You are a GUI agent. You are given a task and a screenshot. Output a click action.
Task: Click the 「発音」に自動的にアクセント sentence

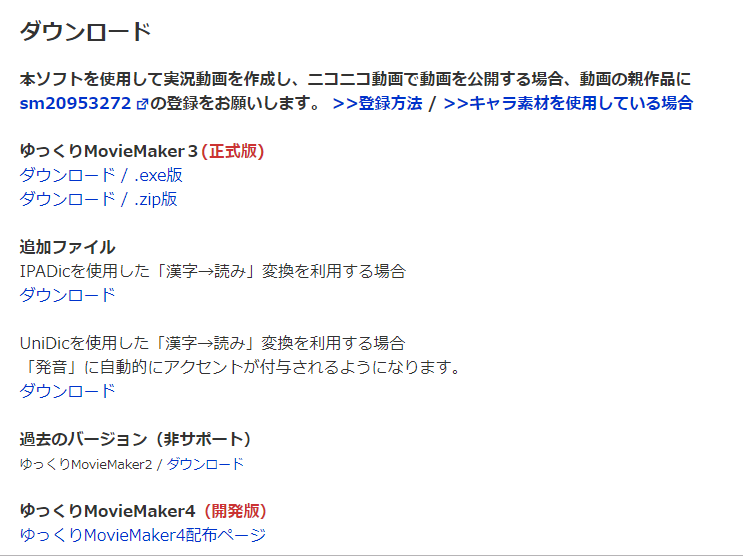click(x=240, y=367)
